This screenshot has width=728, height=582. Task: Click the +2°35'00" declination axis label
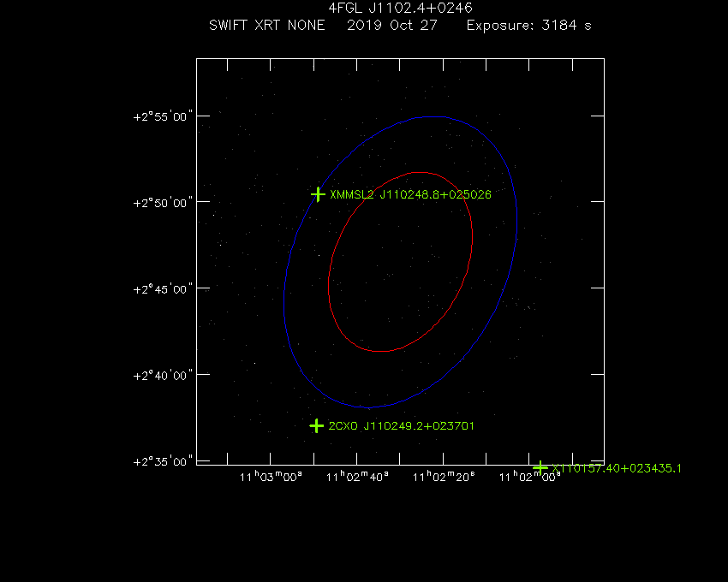click(x=163, y=462)
